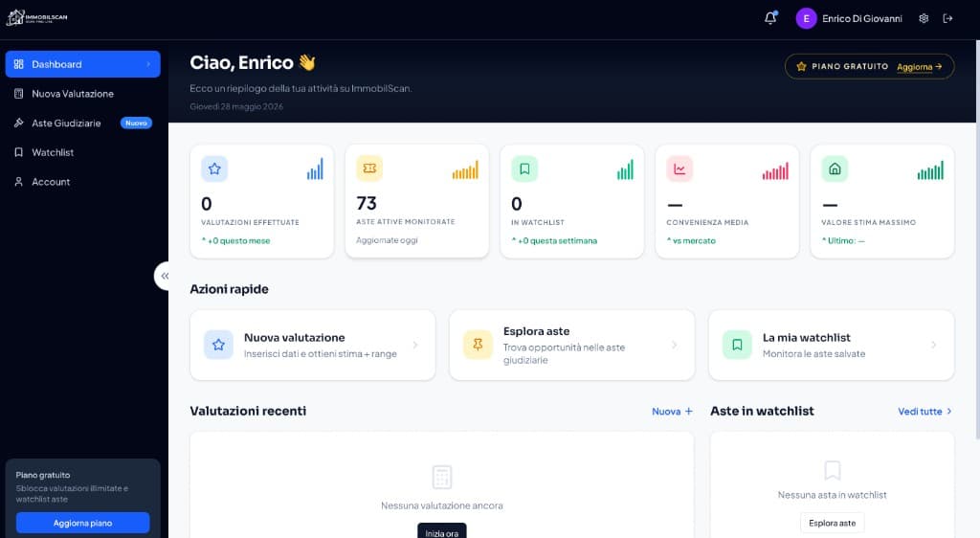Click the Aggiorna piano button
The height and width of the screenshot is (538, 980).
coord(82,523)
